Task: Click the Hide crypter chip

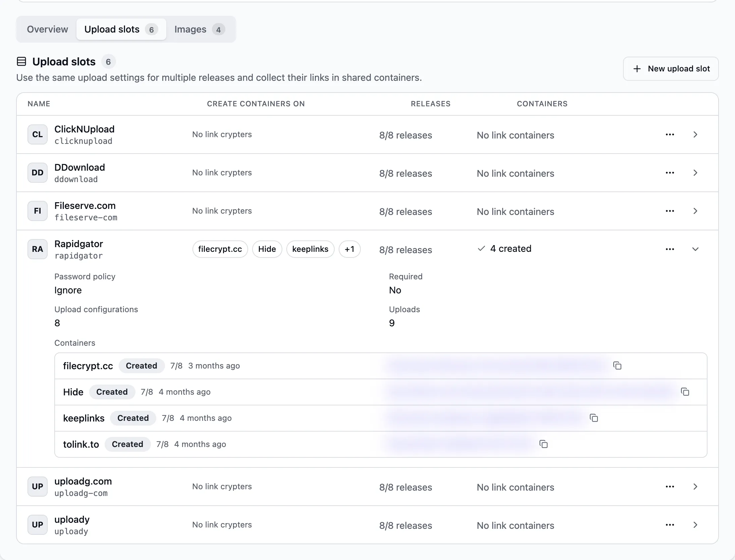Action: 267,249
